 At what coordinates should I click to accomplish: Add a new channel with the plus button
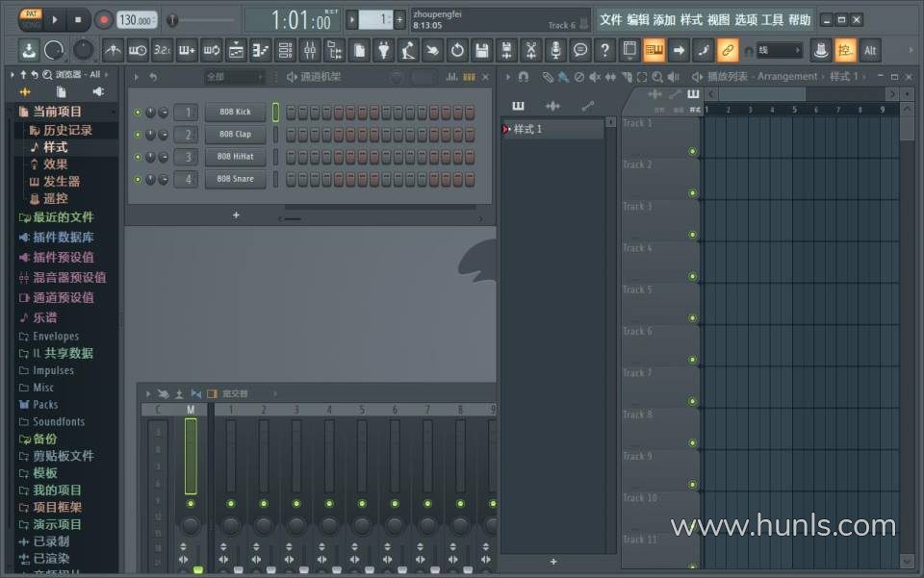(236, 215)
